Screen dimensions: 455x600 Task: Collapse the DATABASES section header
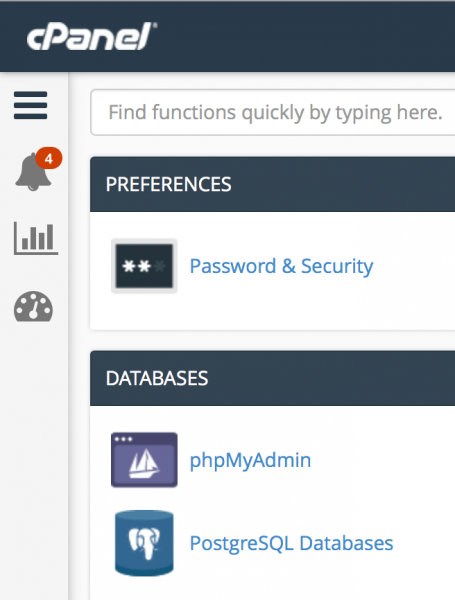pos(272,378)
